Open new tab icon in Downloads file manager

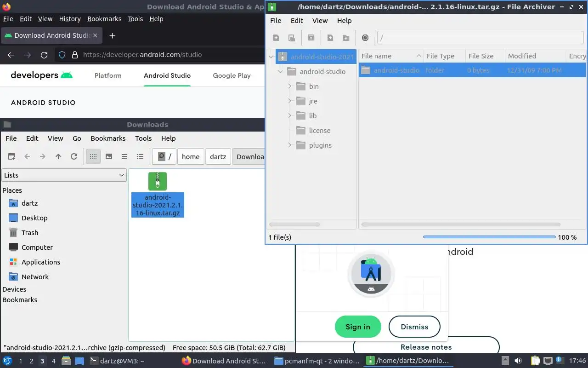pyautogui.click(x=11, y=156)
